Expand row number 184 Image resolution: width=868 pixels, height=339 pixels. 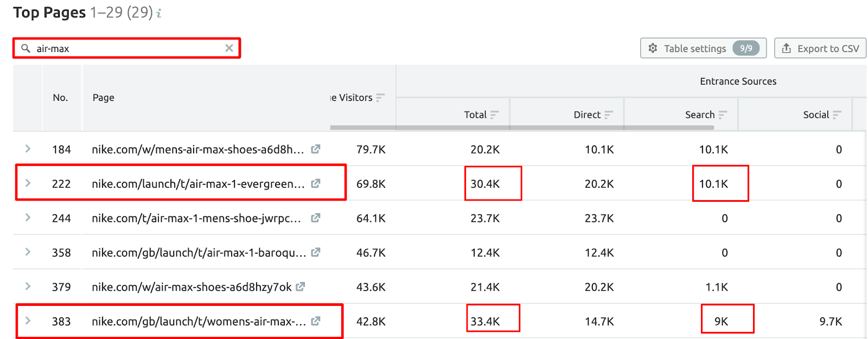click(x=28, y=149)
